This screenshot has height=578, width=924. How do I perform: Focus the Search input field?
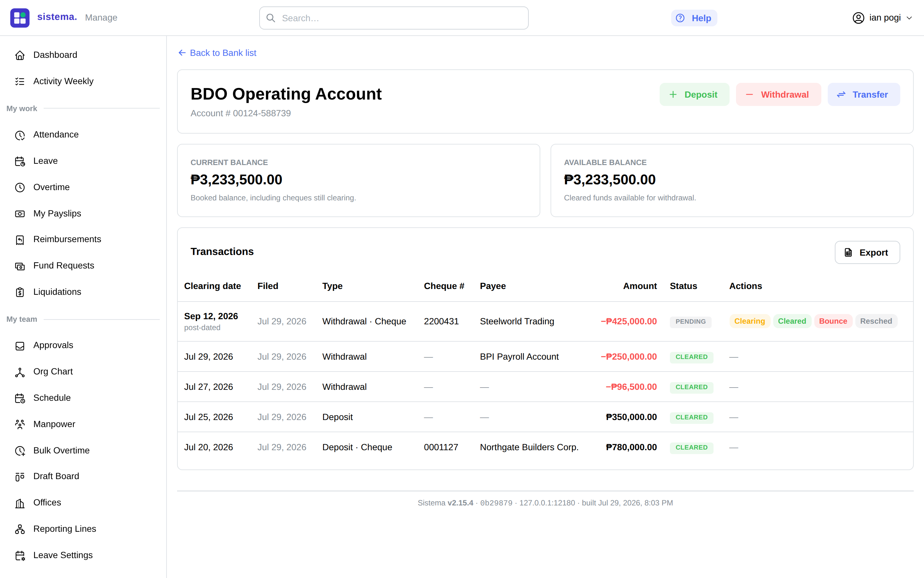(x=394, y=18)
